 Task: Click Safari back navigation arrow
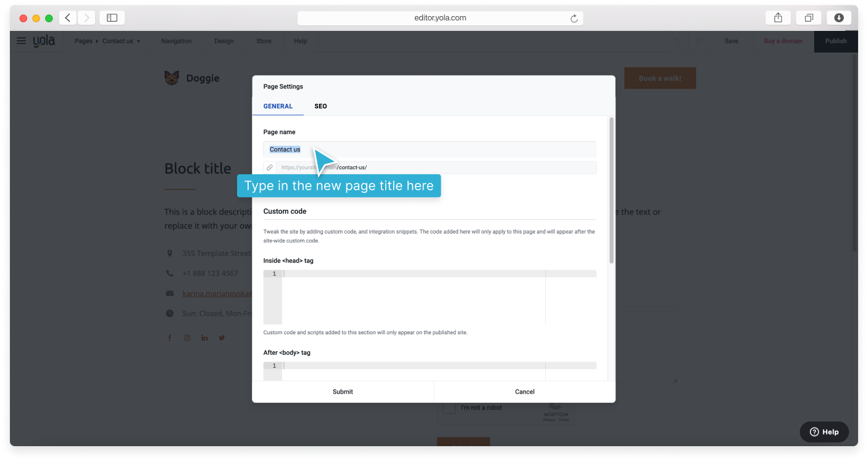(68, 18)
